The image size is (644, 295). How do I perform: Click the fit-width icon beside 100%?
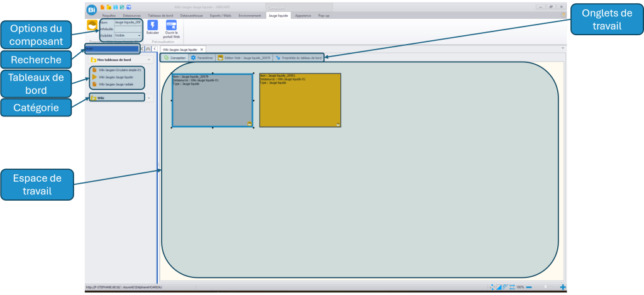point(512,287)
